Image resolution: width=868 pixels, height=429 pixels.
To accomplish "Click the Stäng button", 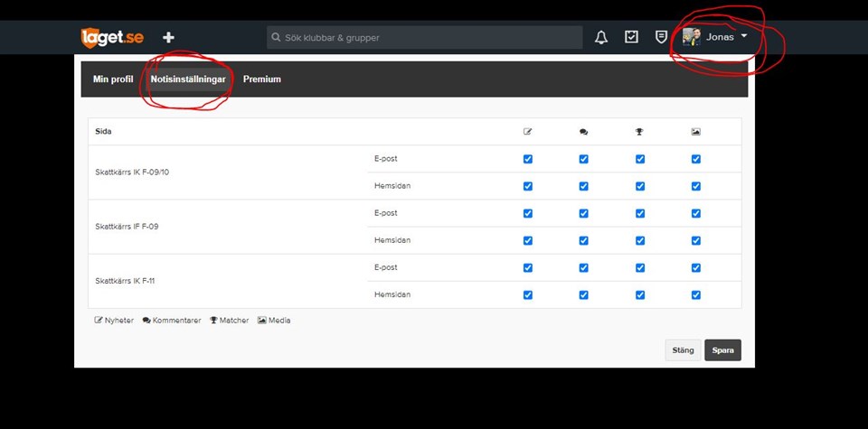I will [683, 350].
